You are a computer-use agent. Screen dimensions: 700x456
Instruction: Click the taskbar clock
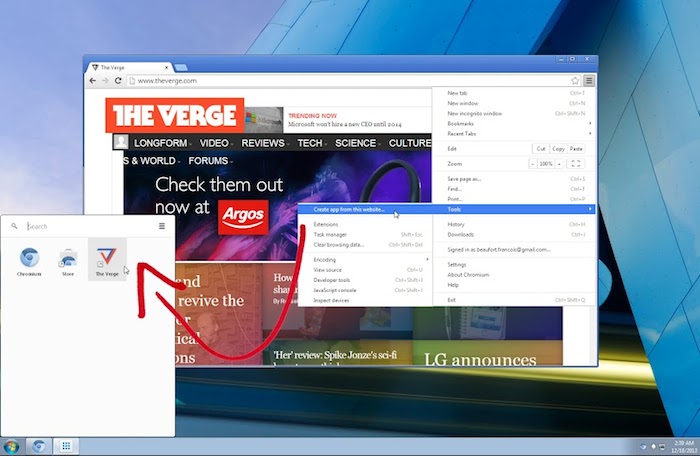(x=684, y=447)
